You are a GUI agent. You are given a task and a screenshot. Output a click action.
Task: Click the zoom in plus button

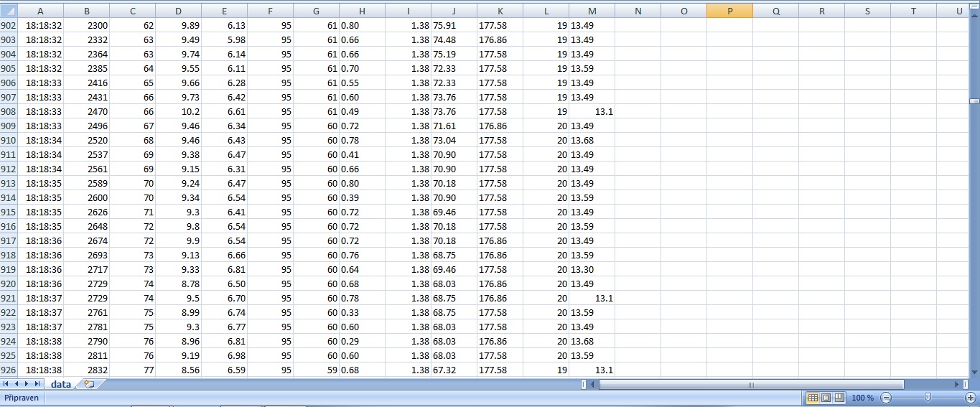click(x=971, y=398)
